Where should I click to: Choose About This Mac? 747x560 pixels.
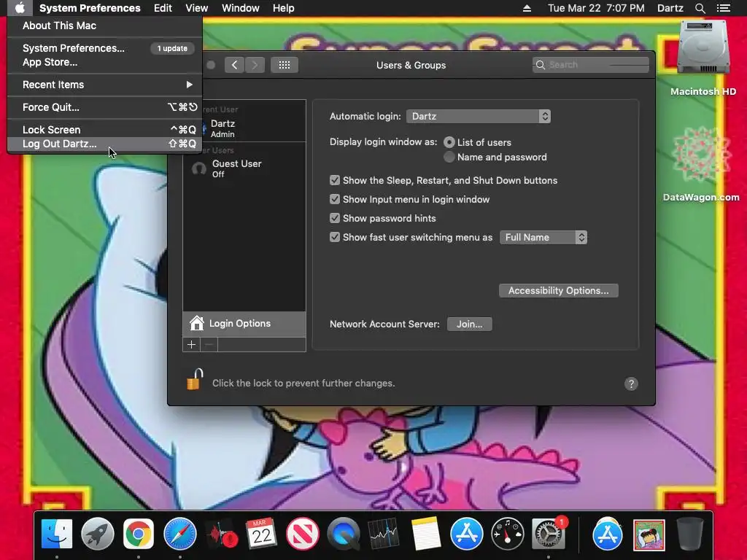105,26
